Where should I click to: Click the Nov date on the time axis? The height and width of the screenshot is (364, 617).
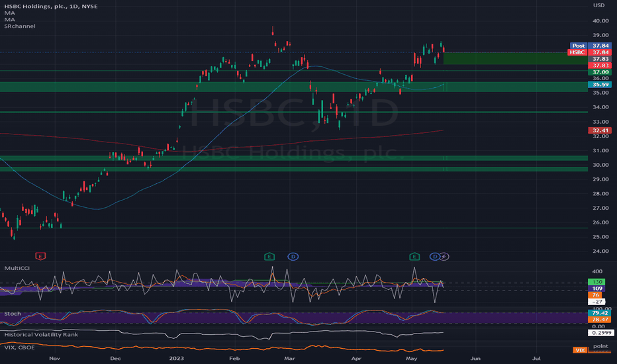click(54, 359)
